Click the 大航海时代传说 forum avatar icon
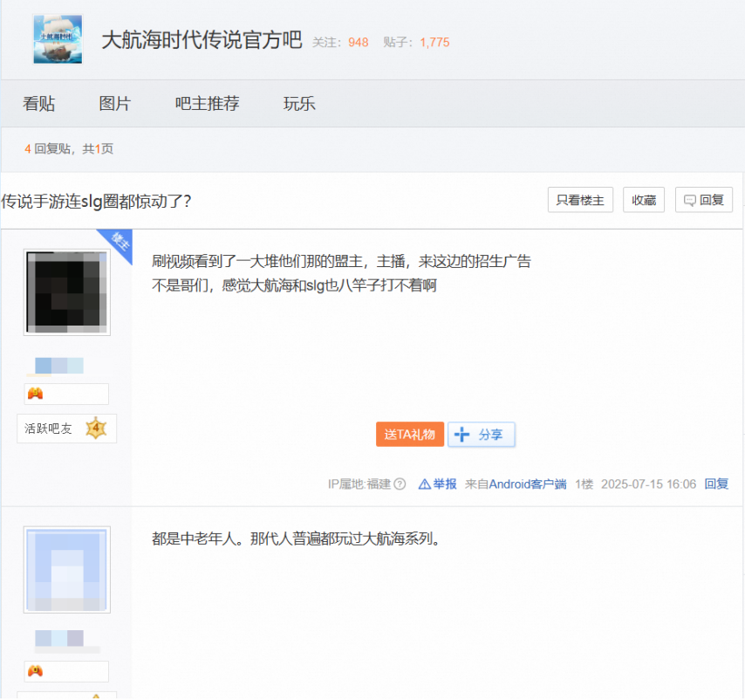This screenshot has height=700, width=745. pos(58,38)
